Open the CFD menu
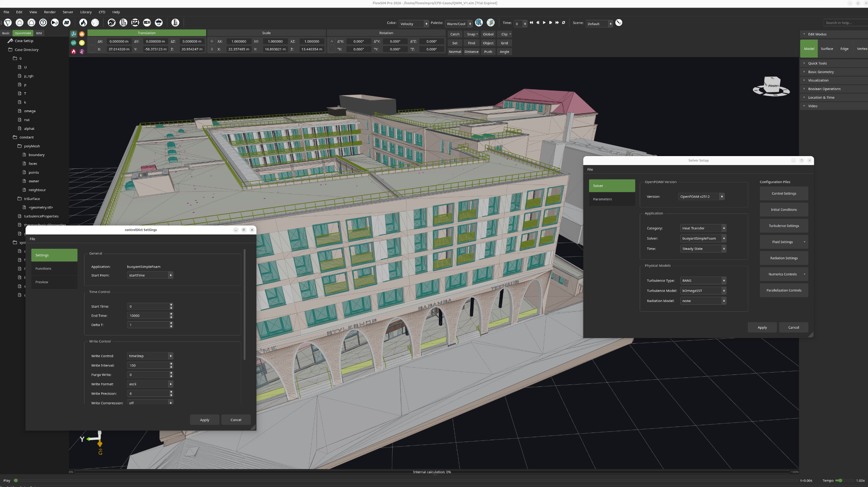The width and height of the screenshot is (868, 487). 102,12
